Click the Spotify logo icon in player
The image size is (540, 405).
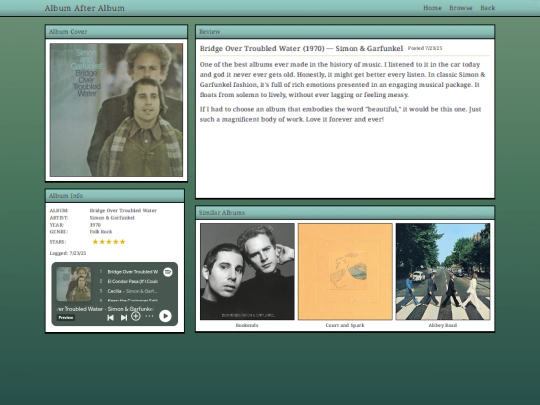click(168, 272)
